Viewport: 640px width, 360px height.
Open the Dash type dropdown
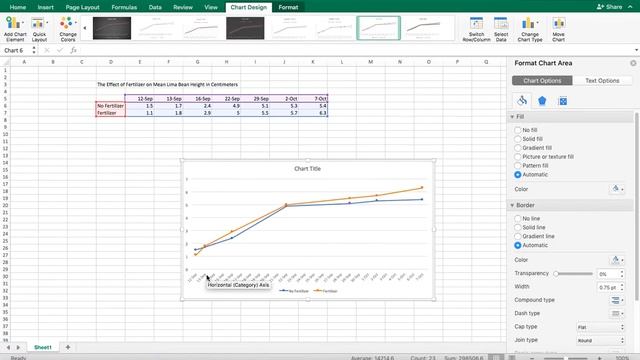(x=617, y=313)
